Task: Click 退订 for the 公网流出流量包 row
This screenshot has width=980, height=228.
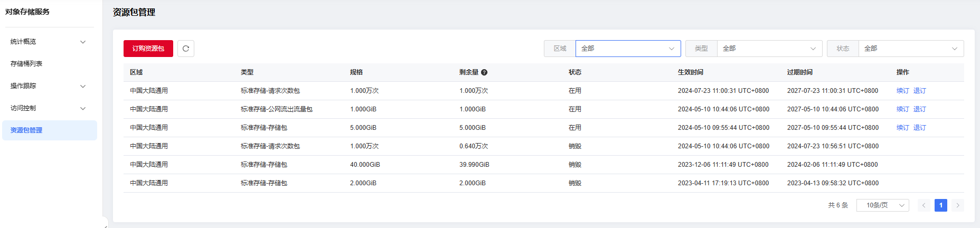Action: tap(919, 109)
